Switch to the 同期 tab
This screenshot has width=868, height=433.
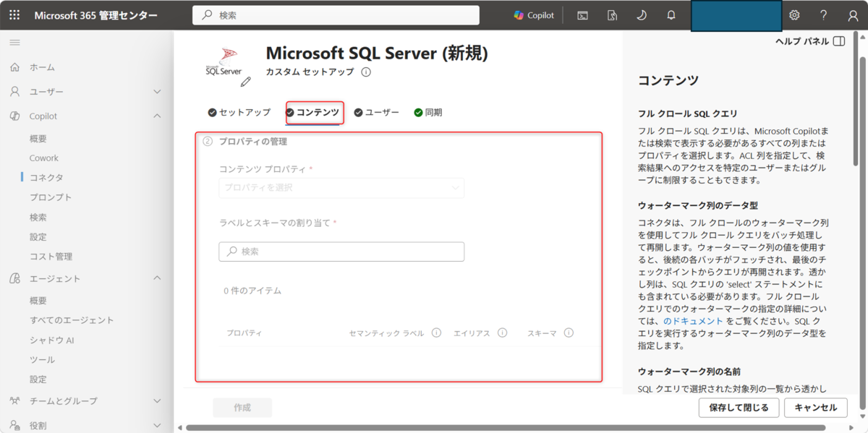coord(428,113)
